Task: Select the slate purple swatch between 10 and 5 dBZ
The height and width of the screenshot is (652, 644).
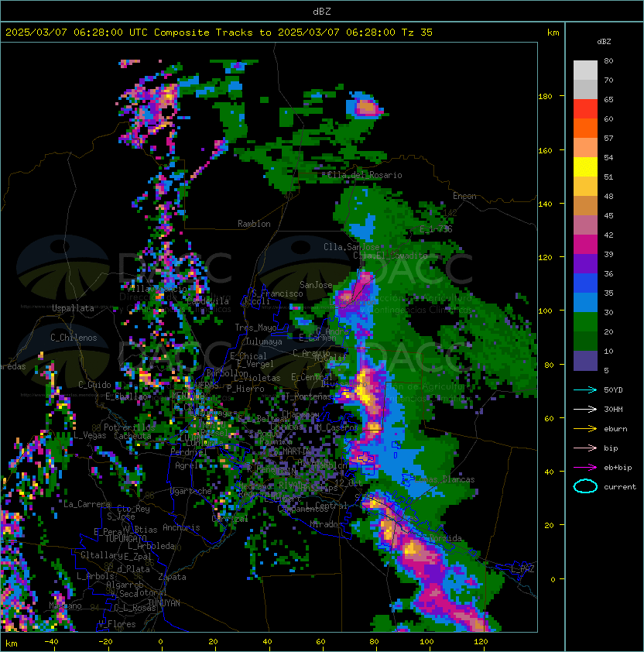Action: coord(585,361)
